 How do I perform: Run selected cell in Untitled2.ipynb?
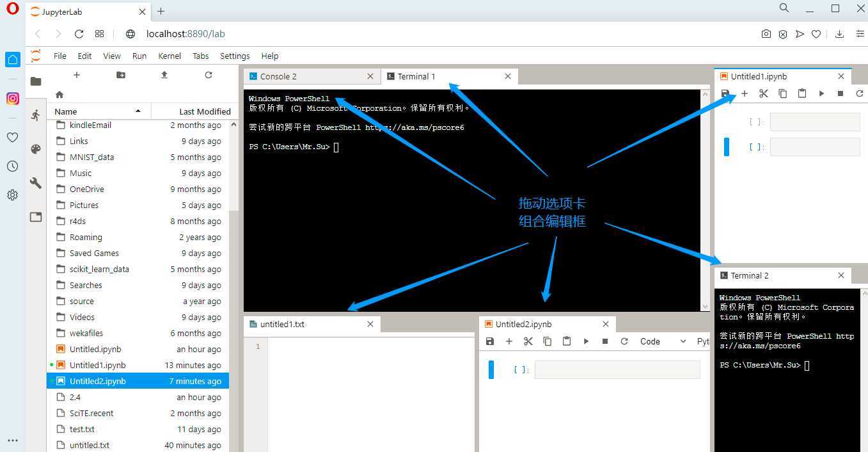(x=586, y=341)
